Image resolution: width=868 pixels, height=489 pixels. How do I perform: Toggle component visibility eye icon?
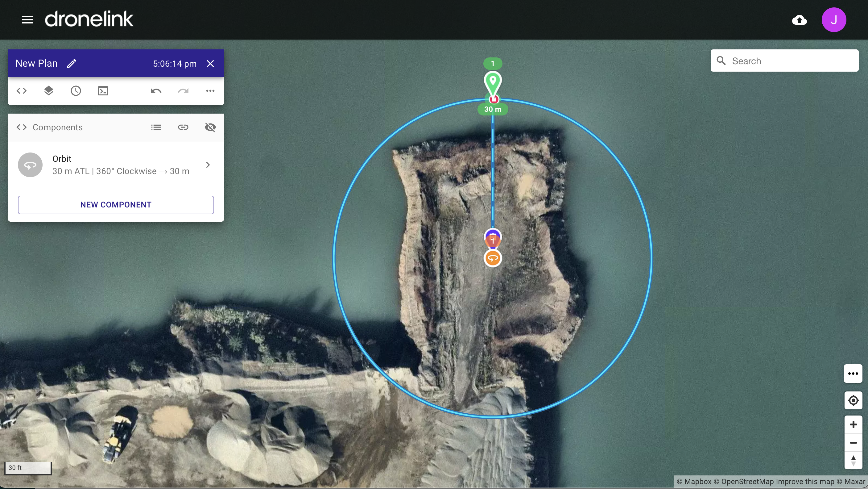(x=210, y=127)
